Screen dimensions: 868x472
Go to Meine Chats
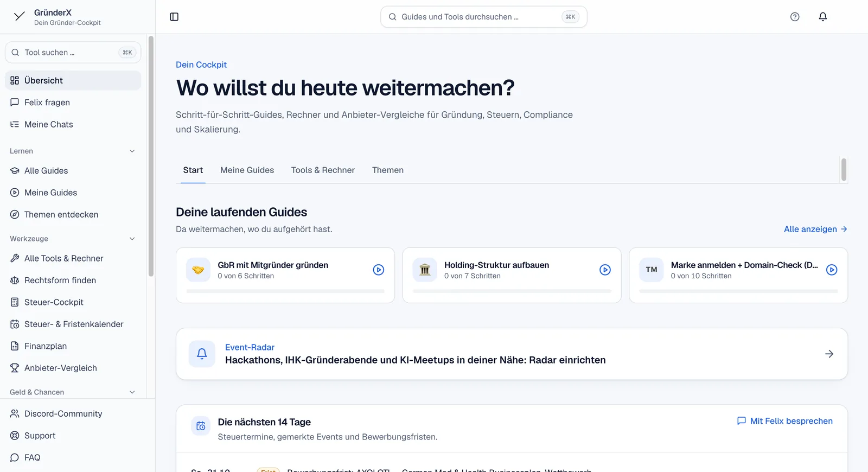click(x=73, y=124)
